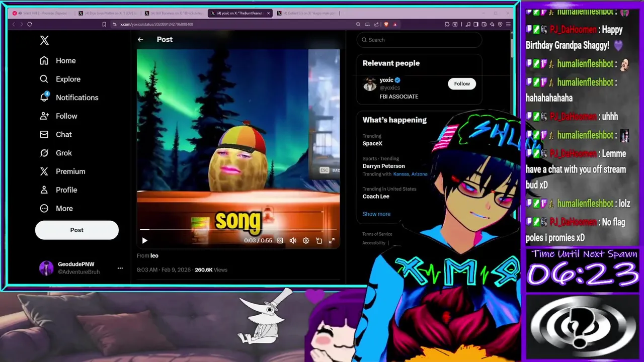The image size is (644, 362).
Task: Bookmark this page via bookmark icon
Action: 104,24
